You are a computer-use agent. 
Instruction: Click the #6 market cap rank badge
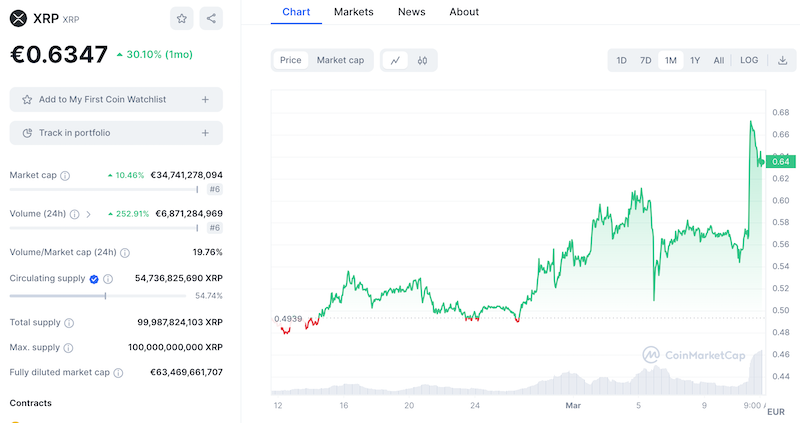(215, 189)
